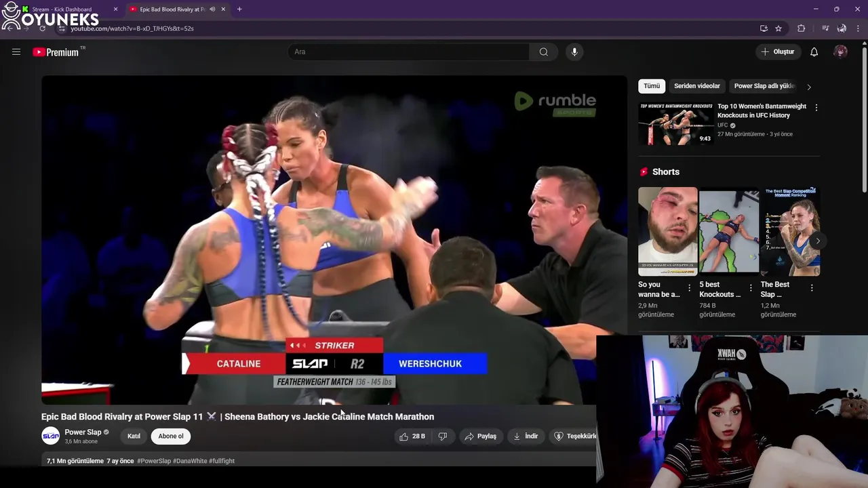Open the Oluştur create button
Image resolution: width=868 pixels, height=488 pixels.
coord(778,52)
